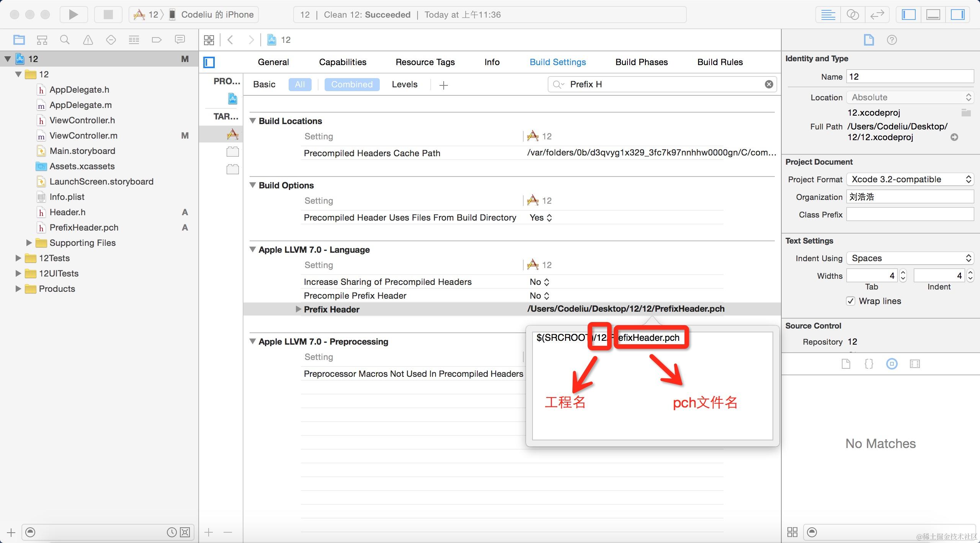Collapse the Build Options section
The height and width of the screenshot is (543, 980).
(x=253, y=185)
